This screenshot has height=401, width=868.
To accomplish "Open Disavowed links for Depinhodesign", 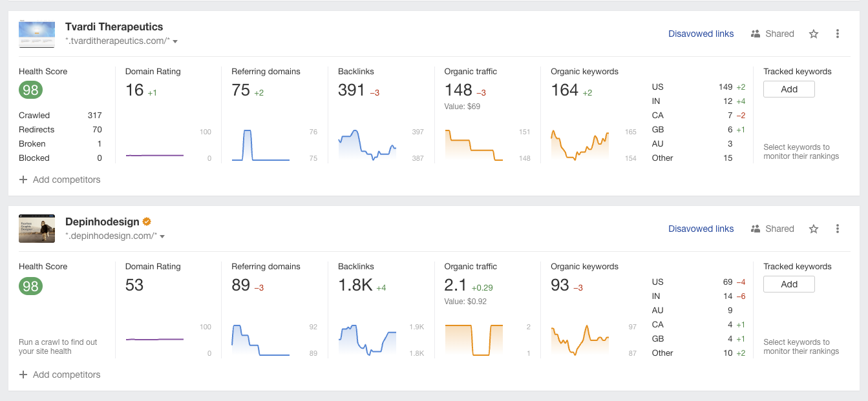I will tap(701, 229).
